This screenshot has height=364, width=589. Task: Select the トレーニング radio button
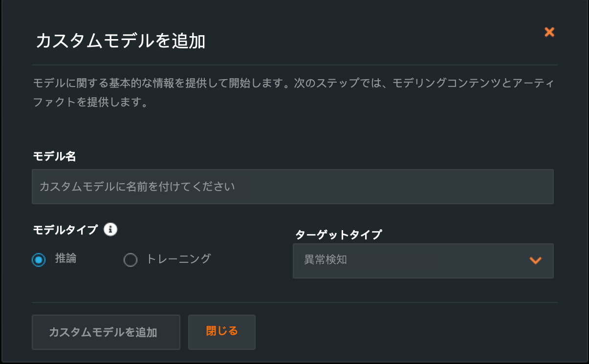131,259
